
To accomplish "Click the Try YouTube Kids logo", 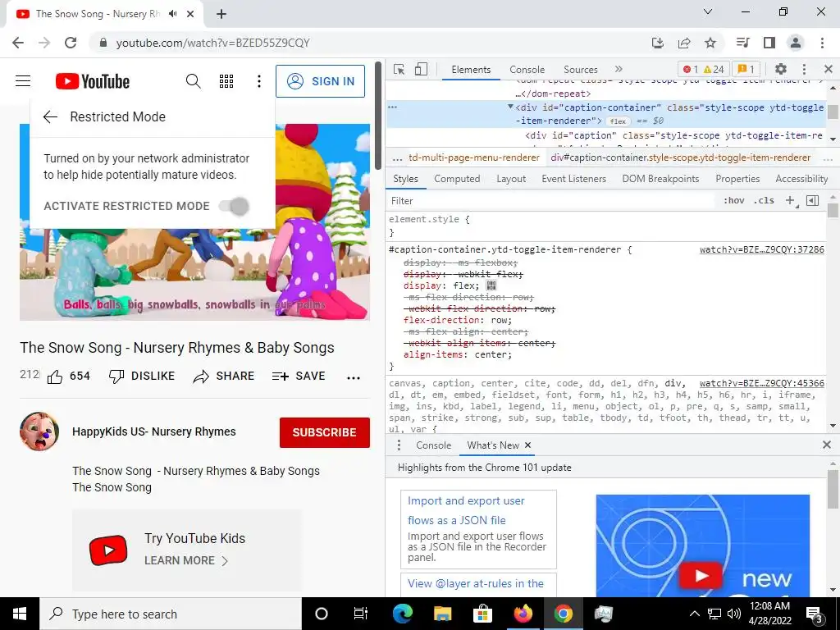I will tap(108, 550).
